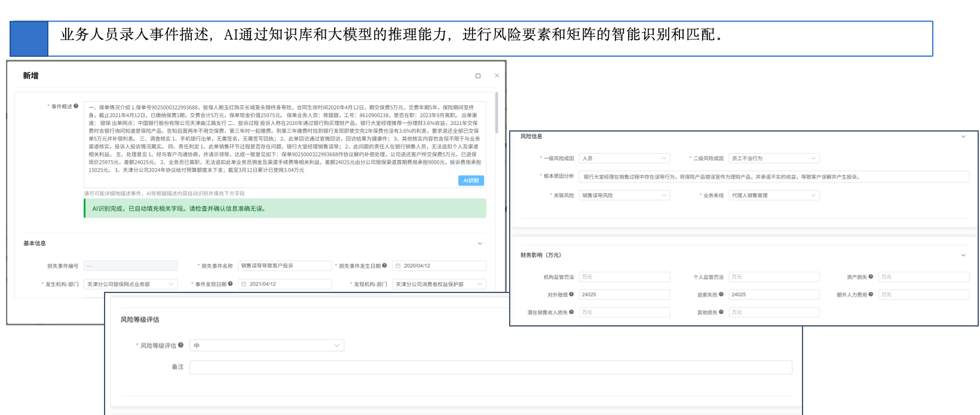Collapse the 风险信息 section chevron

[x=963, y=136]
